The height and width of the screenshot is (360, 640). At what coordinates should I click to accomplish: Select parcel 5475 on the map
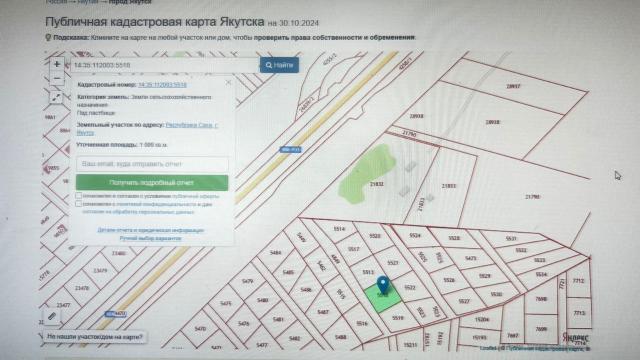pos(226,303)
